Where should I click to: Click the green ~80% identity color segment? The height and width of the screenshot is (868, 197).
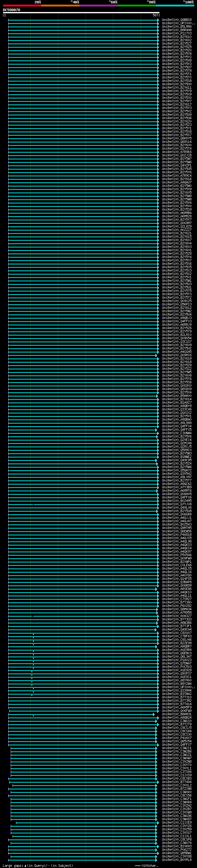137,6
